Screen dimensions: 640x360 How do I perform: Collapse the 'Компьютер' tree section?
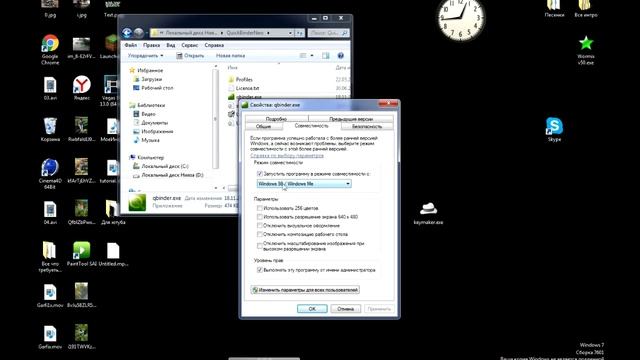click(x=146, y=157)
